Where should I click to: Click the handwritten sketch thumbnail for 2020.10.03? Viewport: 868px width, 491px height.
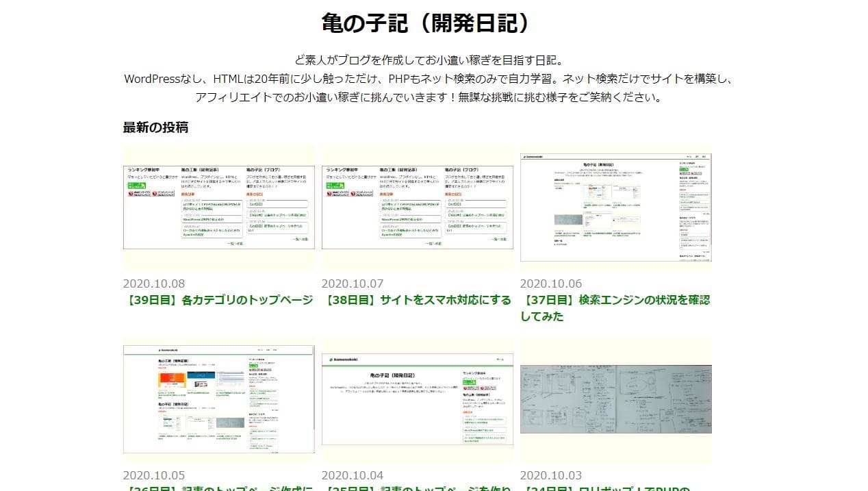[615, 399]
